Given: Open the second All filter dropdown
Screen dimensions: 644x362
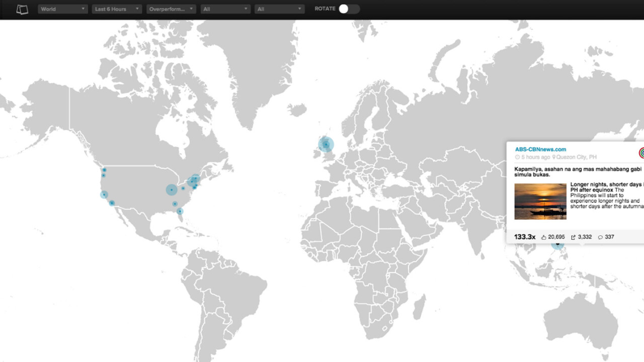Looking at the screenshot, I should point(279,9).
